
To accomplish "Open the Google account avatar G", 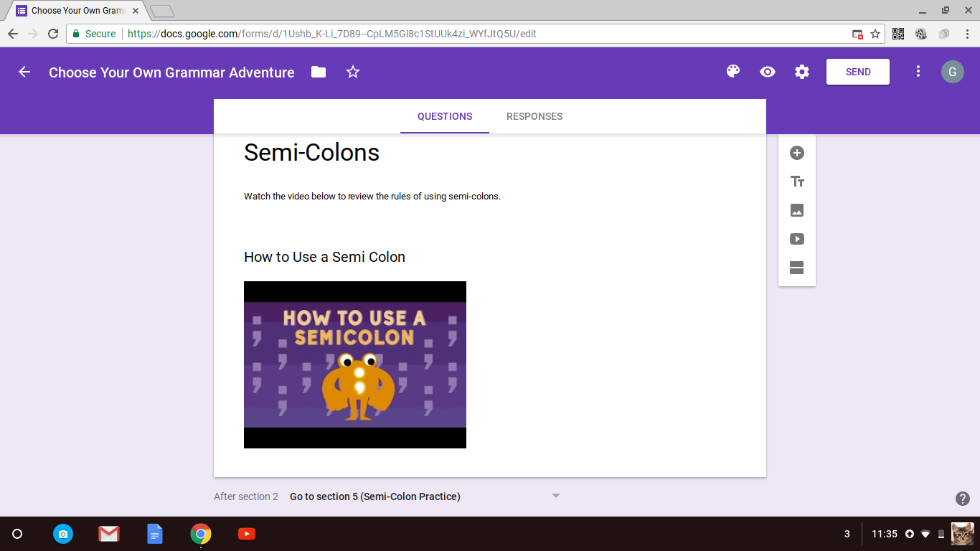I will (953, 72).
